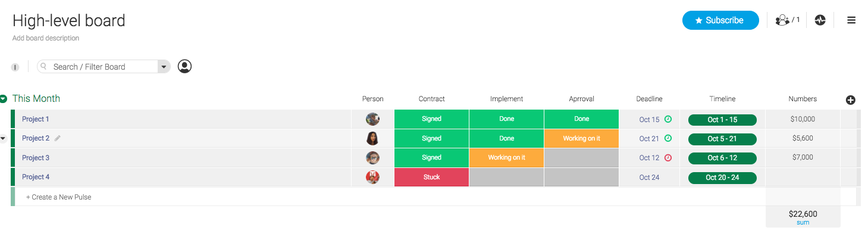The image size is (868, 246).
Task: Filter board by person icon
Action: pos(185,66)
